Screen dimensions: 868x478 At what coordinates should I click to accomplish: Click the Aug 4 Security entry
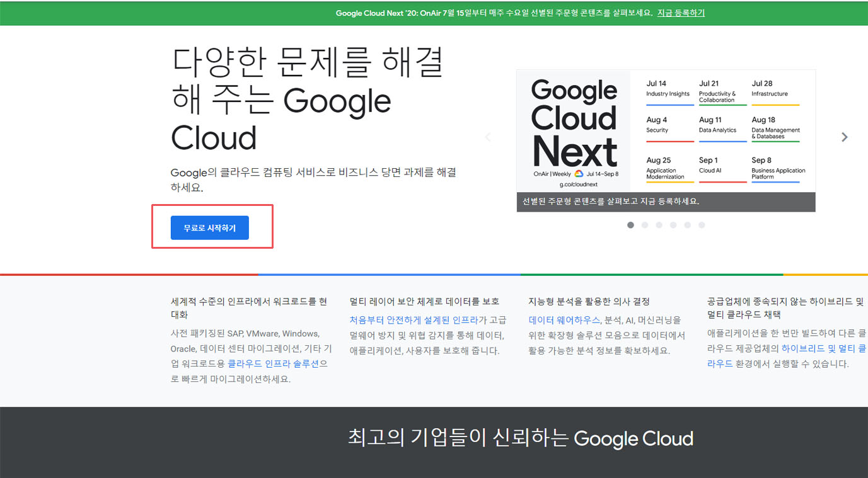670,128
